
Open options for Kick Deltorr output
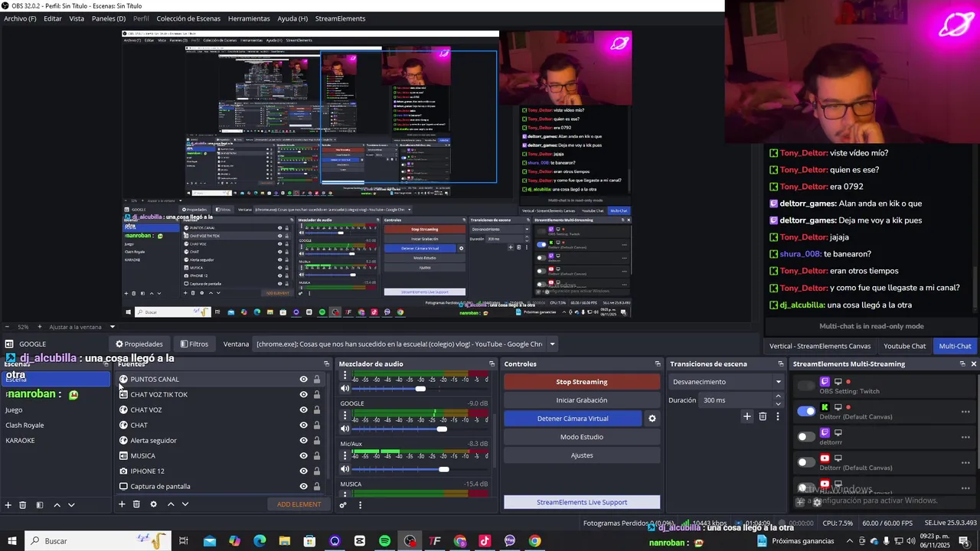(x=965, y=412)
